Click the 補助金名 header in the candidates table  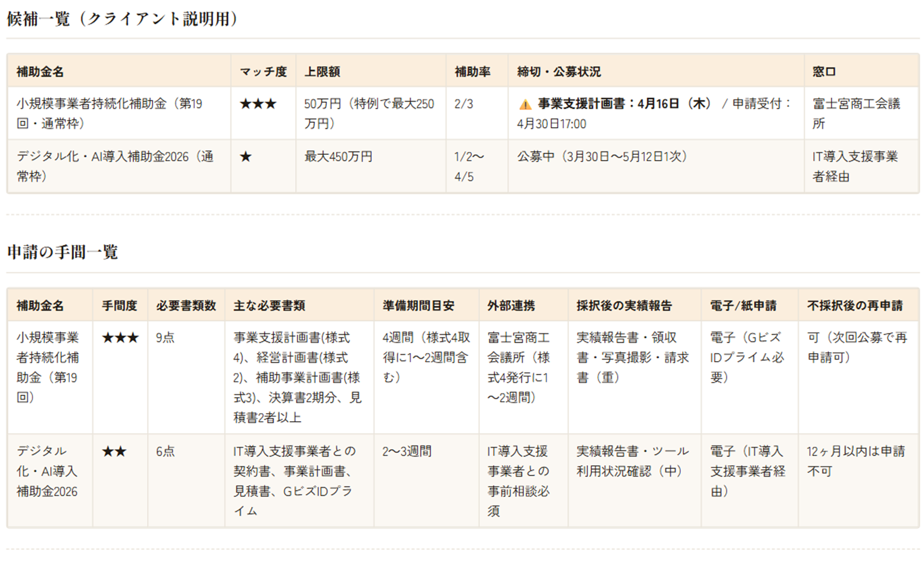[40, 72]
